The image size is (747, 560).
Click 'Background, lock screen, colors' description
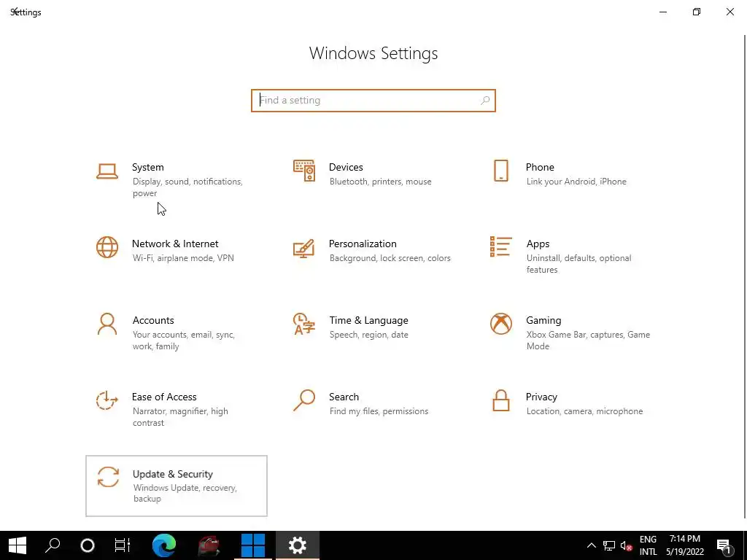click(390, 258)
